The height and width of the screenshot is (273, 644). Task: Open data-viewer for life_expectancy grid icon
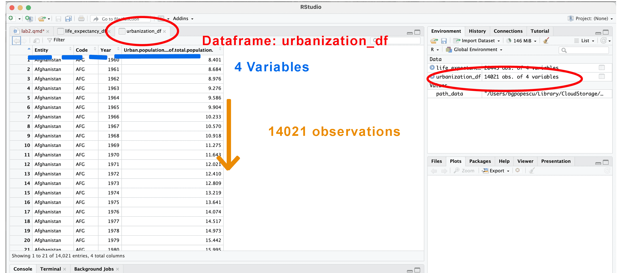[601, 67]
